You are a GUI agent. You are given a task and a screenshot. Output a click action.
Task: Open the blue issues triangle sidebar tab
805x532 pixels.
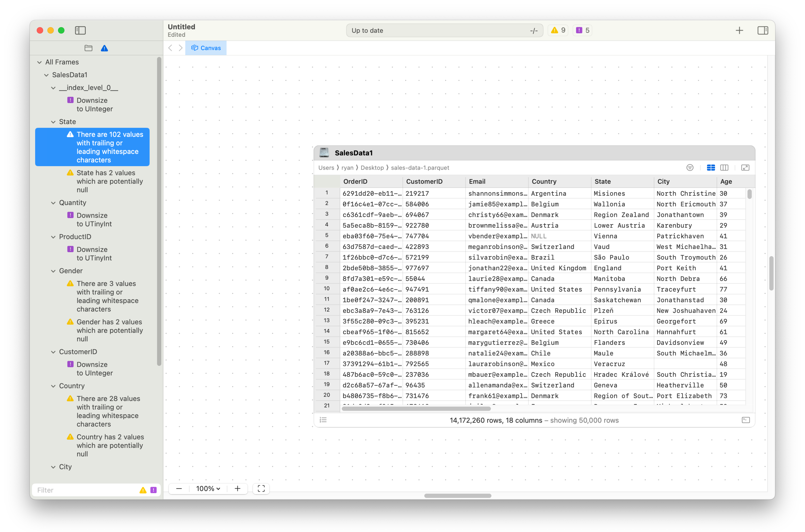[x=105, y=48]
